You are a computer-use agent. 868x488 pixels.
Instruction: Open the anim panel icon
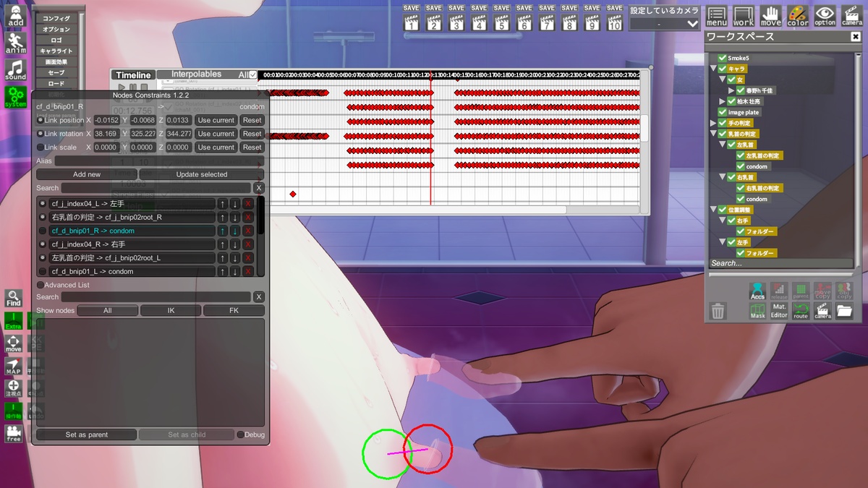(x=15, y=43)
